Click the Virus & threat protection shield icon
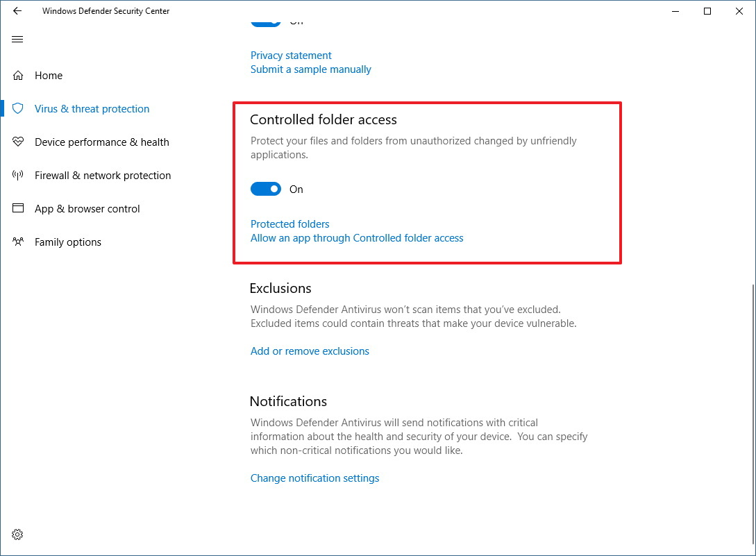The image size is (756, 556). [18, 108]
